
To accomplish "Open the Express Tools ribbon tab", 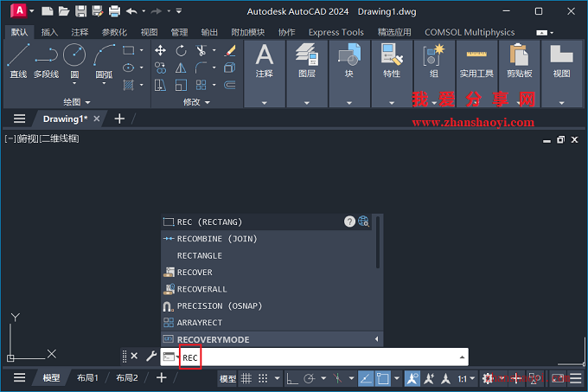I will [x=336, y=32].
